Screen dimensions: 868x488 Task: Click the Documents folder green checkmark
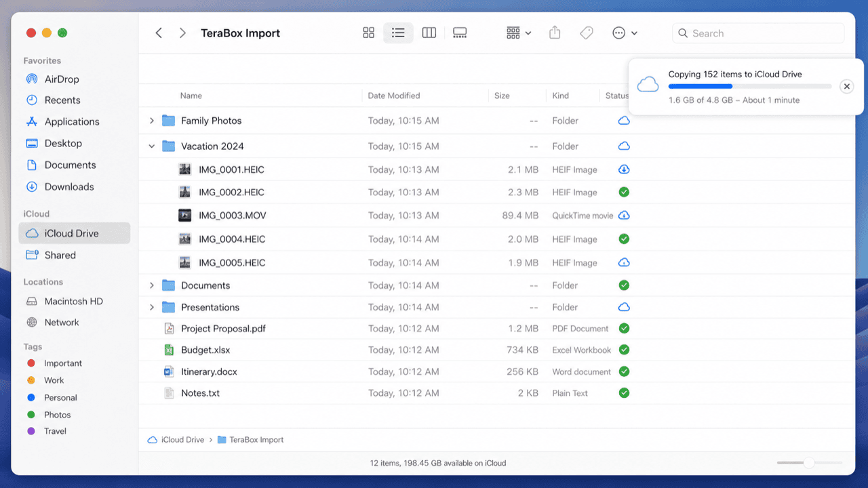624,285
